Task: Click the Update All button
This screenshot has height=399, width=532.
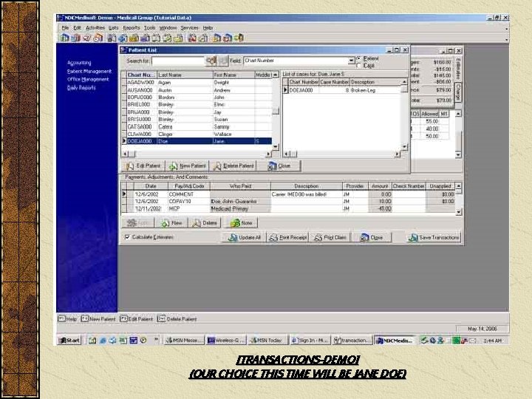Action: coord(245,237)
